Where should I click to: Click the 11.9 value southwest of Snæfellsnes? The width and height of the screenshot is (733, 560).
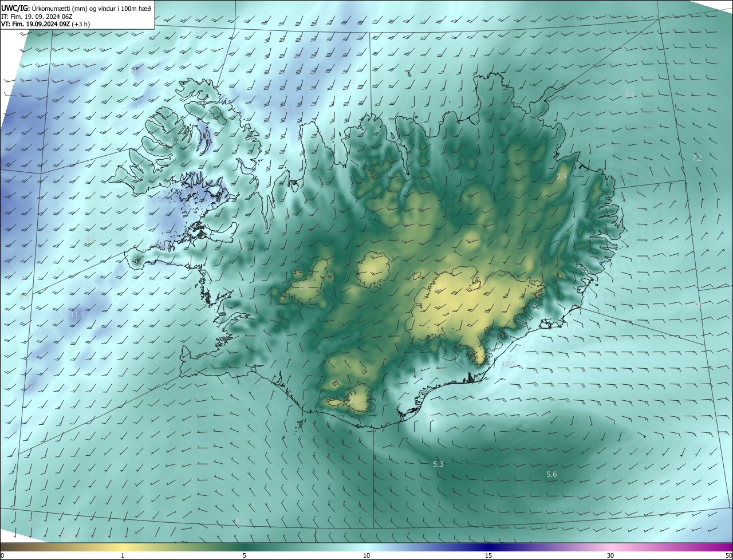tap(77, 315)
